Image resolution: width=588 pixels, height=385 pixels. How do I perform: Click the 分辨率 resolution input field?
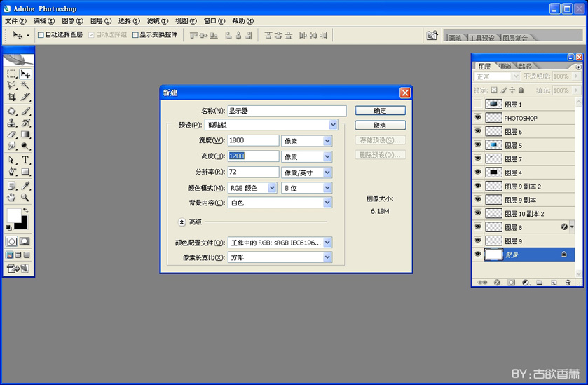click(253, 172)
